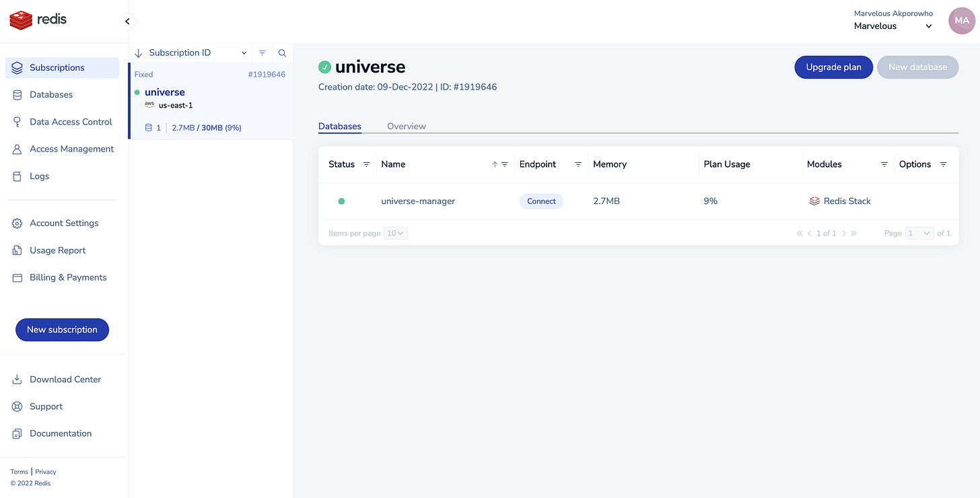Viewport: 980px width, 498px height.
Task: Click the Redis Stack module icon
Action: 814,201
